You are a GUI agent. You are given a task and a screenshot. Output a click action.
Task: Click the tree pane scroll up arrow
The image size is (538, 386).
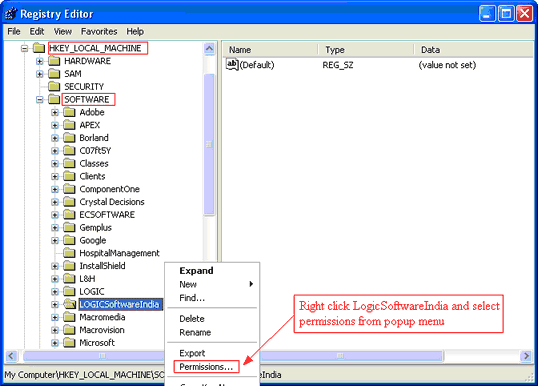pyautogui.click(x=209, y=48)
